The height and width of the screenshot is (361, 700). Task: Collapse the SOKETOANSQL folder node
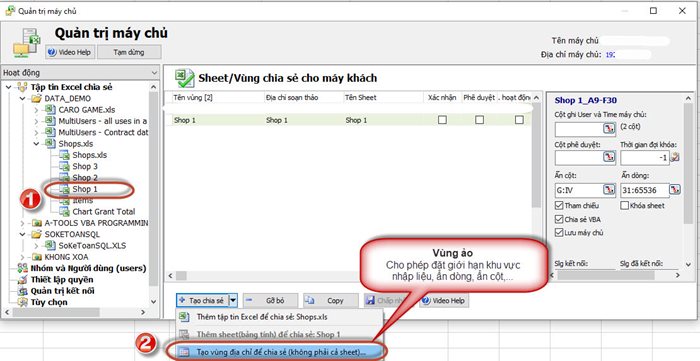pyautogui.click(x=23, y=234)
